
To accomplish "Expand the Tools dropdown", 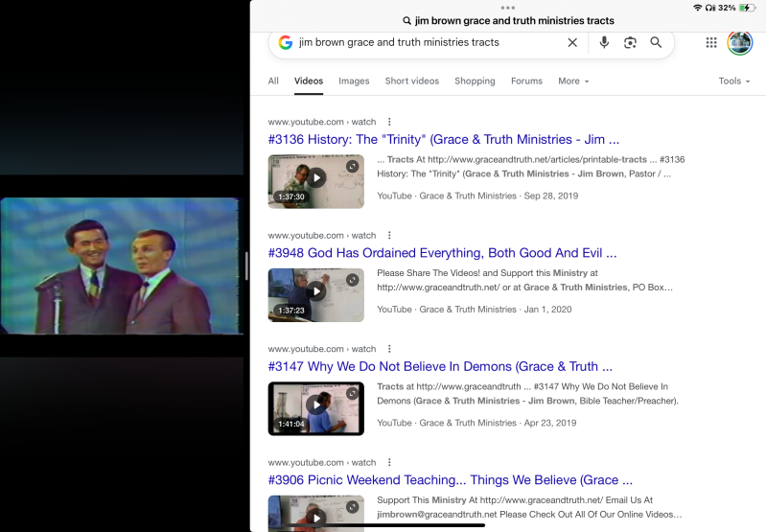I will tap(734, 81).
